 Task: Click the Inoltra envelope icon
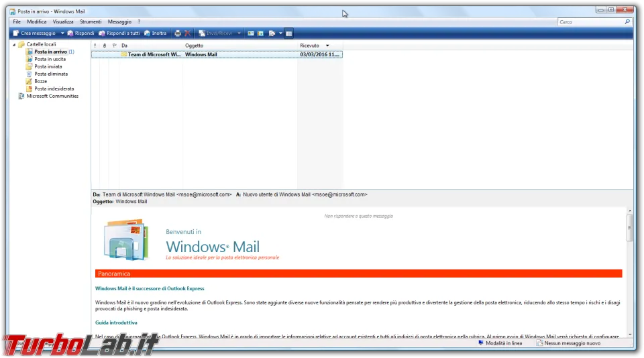[x=147, y=34]
